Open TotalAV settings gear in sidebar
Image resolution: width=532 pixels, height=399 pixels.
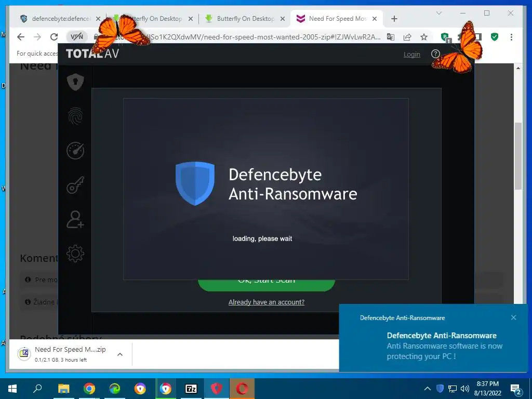pos(75,254)
